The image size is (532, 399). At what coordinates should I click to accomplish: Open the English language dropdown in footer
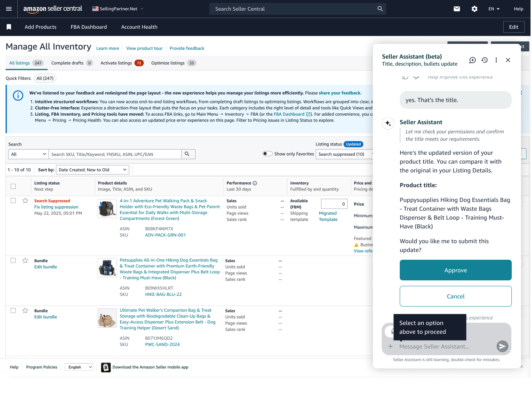pyautogui.click(x=80, y=367)
